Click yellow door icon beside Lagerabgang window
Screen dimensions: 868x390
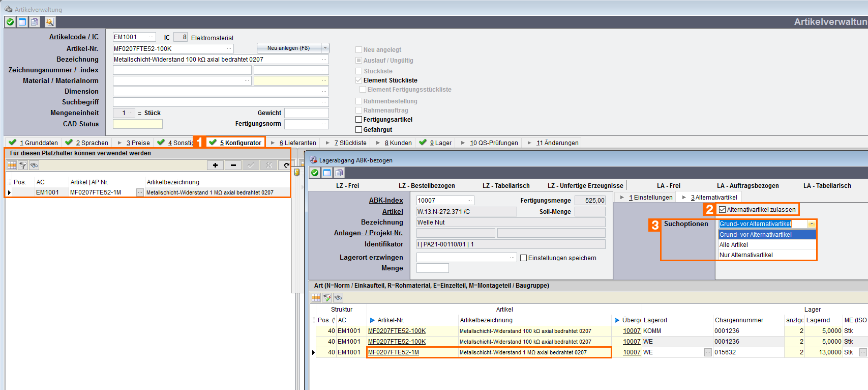(x=297, y=172)
